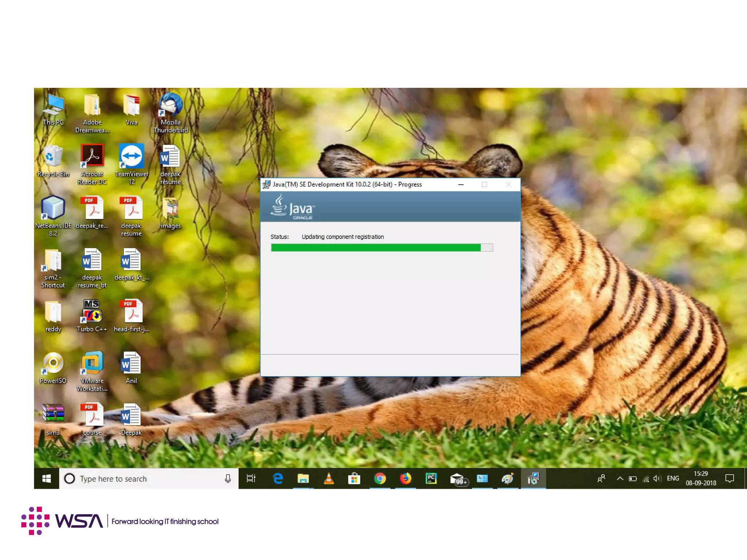Check the battery status icon

point(633,479)
